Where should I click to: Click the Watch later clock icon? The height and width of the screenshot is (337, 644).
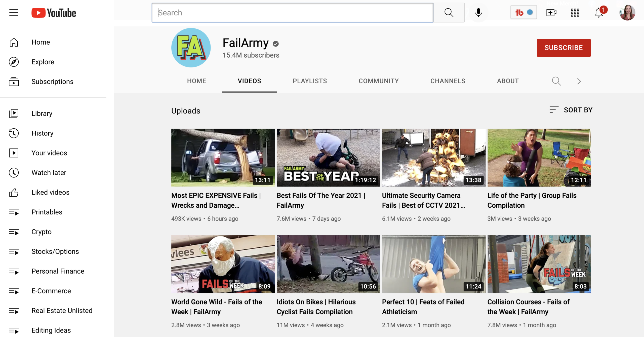pos(14,173)
